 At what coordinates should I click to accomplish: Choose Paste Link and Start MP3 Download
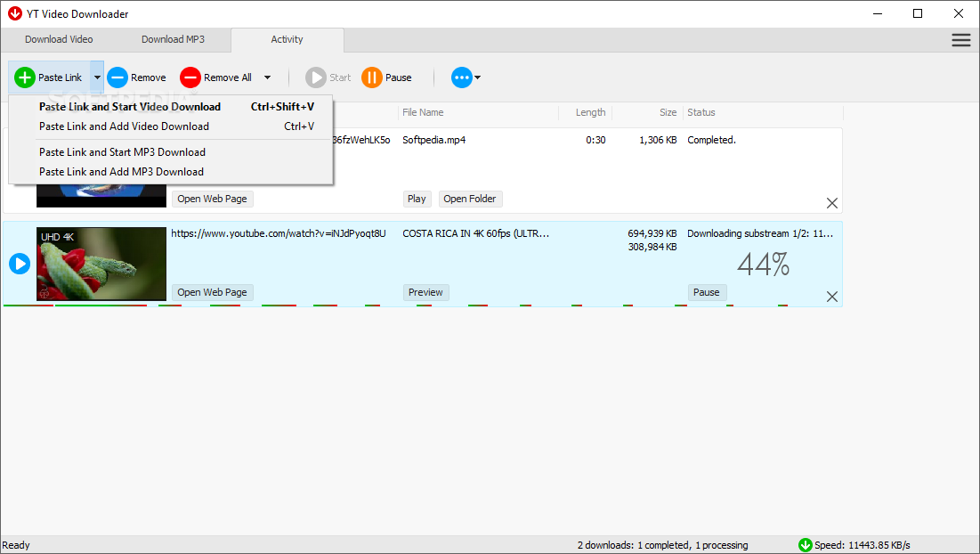[x=171, y=152]
